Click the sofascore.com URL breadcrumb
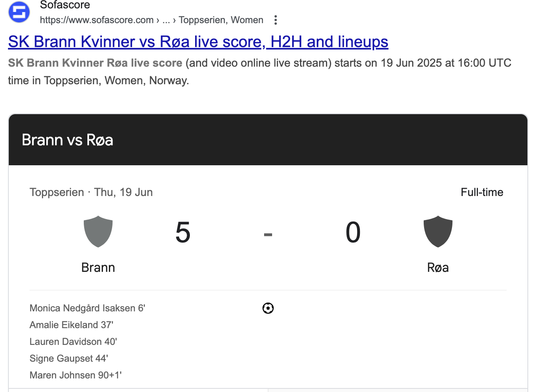This screenshot has width=533, height=392. click(x=152, y=20)
